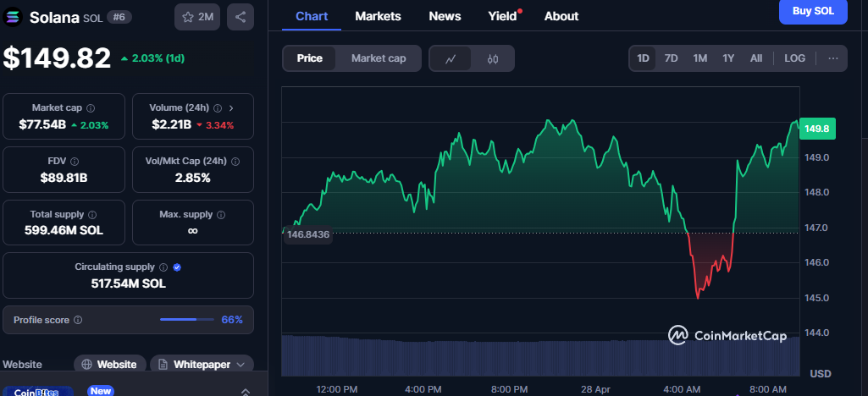The image size is (868, 396).
Task: Click Circulating supply info icon
Action: pyautogui.click(x=163, y=267)
